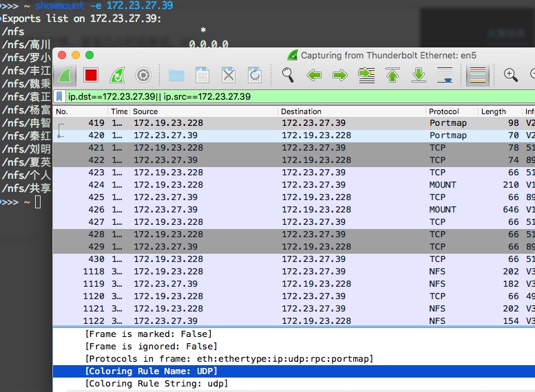
Task: Sort packets by Time column
Action: coord(119,111)
